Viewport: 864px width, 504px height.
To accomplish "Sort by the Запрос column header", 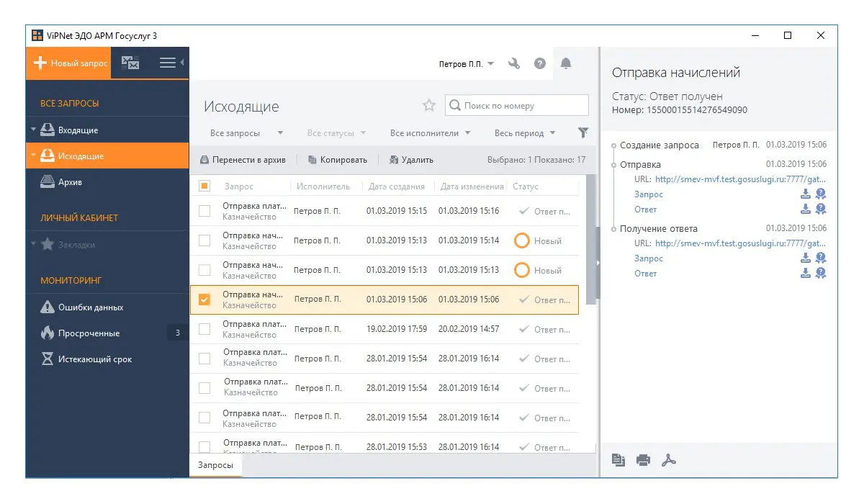I will click(x=239, y=186).
